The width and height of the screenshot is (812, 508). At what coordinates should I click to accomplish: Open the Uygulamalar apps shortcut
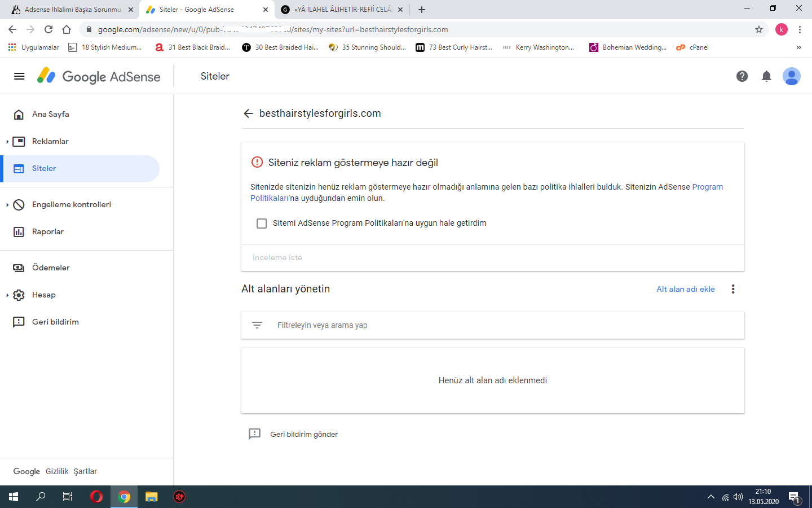point(34,47)
